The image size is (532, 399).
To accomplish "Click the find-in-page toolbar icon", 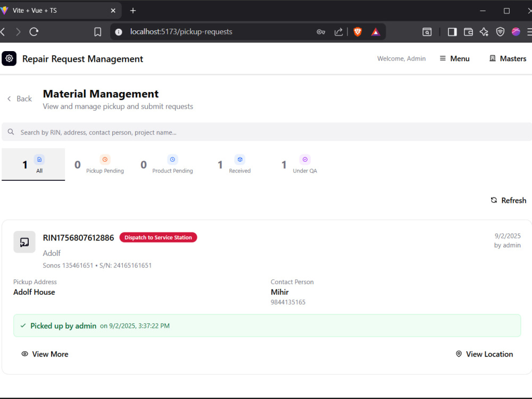I will point(427,32).
